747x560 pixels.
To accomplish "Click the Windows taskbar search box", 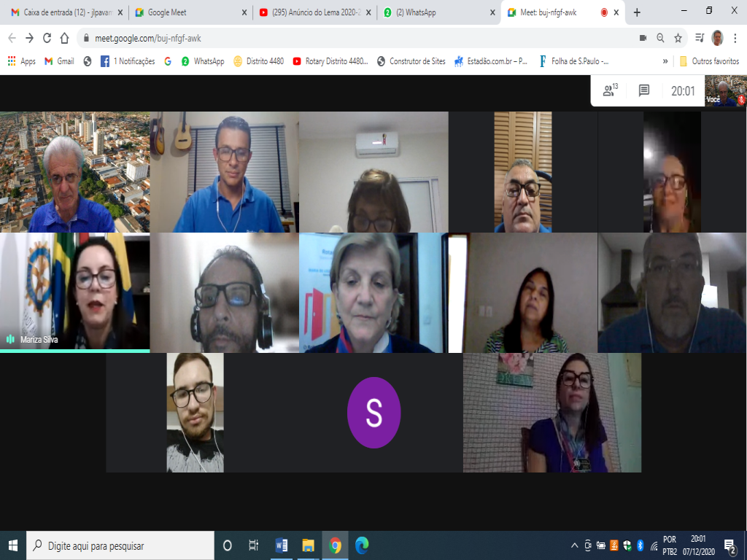I will point(120,545).
